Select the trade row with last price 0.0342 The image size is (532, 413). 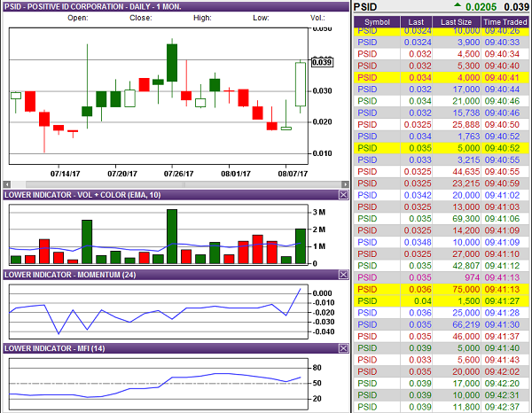tap(441, 195)
